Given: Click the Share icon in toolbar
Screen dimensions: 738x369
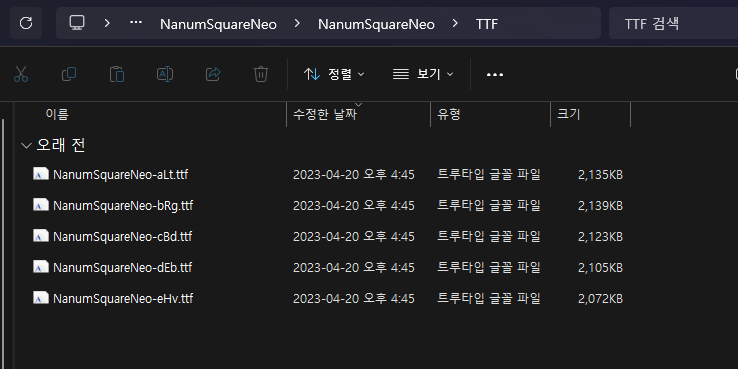Looking at the screenshot, I should click(213, 74).
